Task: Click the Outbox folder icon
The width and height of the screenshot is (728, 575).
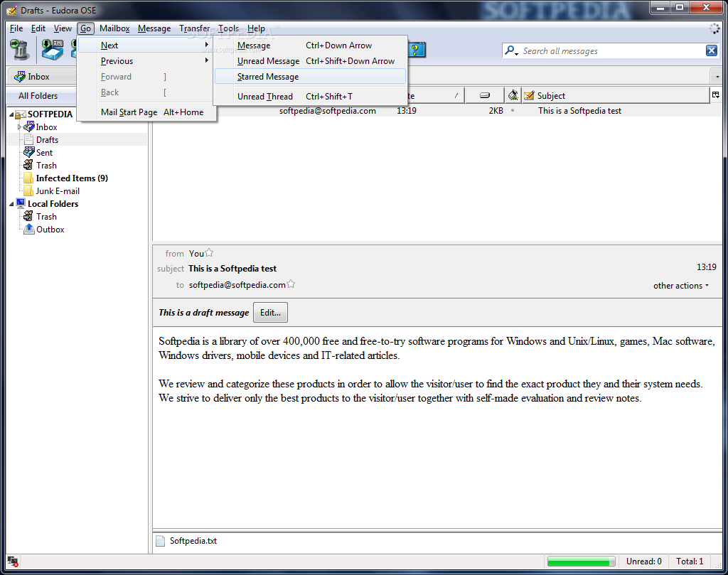Action: pos(28,229)
